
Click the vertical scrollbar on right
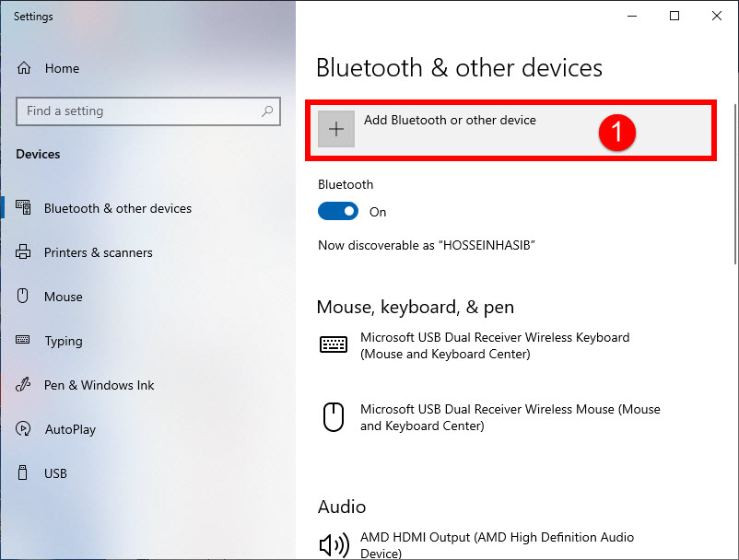pos(735,183)
